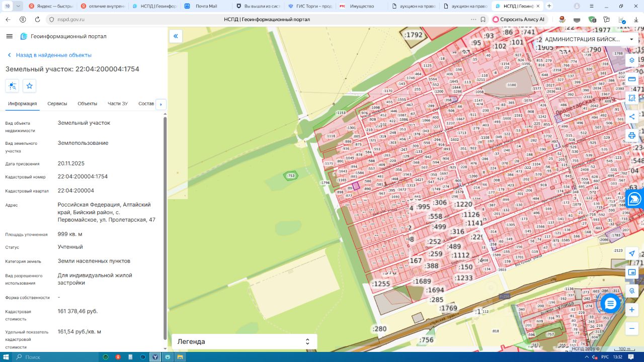The width and height of the screenshot is (644, 362).
Task: Zoom in on the map
Action: tap(632, 310)
